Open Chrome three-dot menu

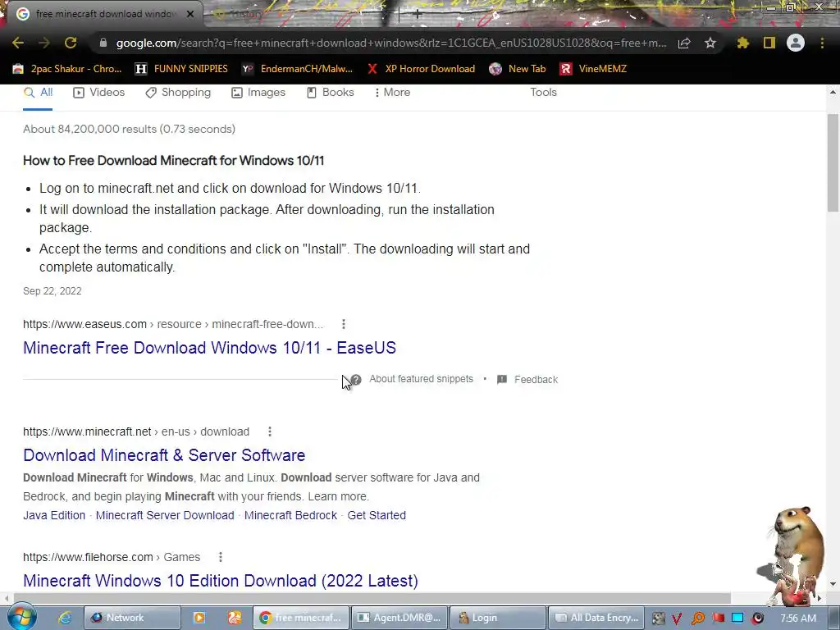(822, 43)
